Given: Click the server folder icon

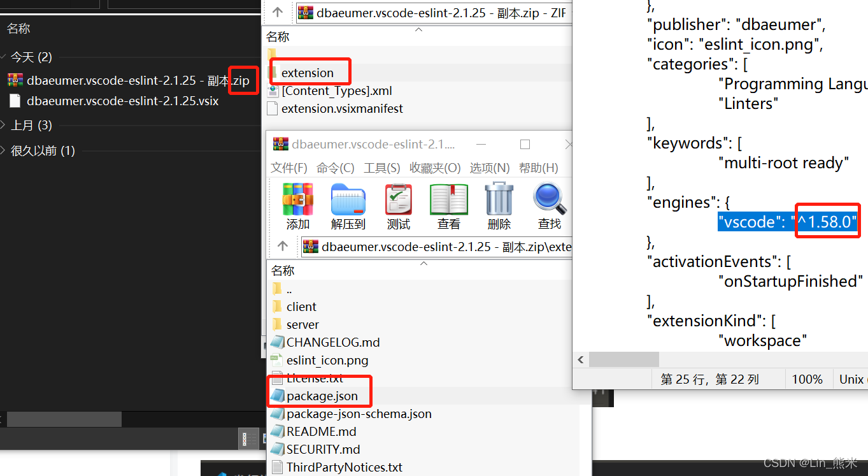Looking at the screenshot, I should 276,324.
